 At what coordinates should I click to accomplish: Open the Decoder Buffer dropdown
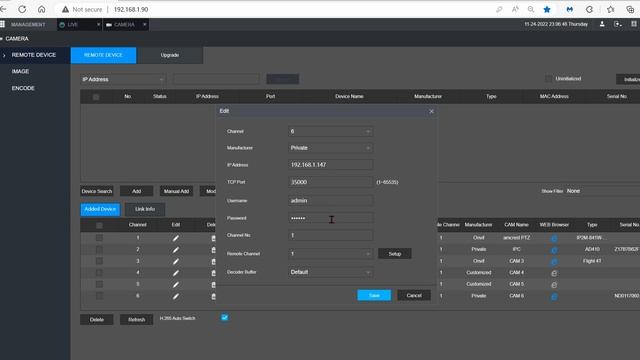(x=330, y=272)
